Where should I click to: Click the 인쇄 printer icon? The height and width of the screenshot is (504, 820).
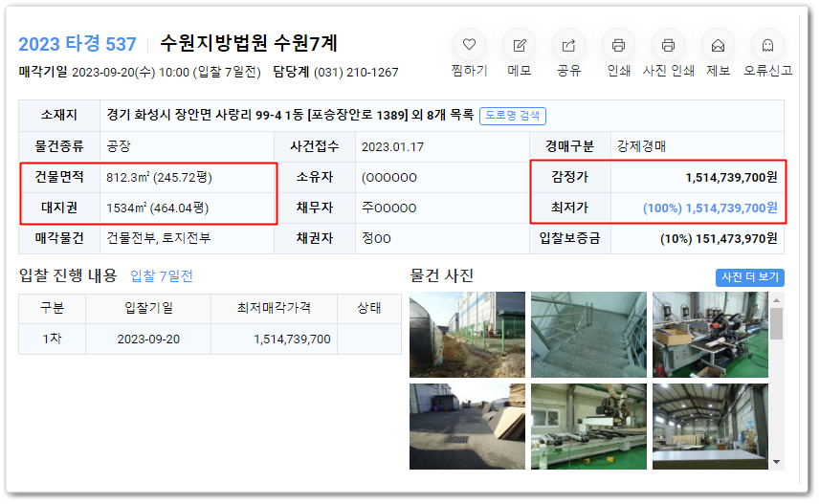click(618, 45)
